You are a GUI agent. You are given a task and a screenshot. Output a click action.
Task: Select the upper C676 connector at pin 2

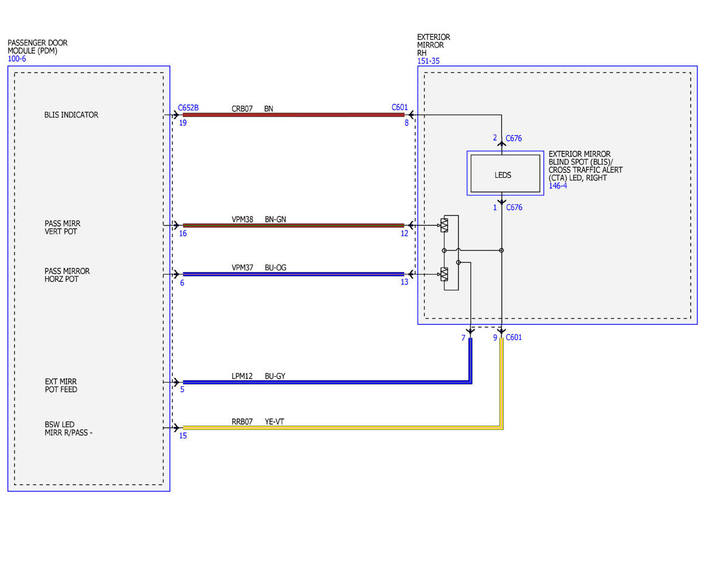(514, 138)
